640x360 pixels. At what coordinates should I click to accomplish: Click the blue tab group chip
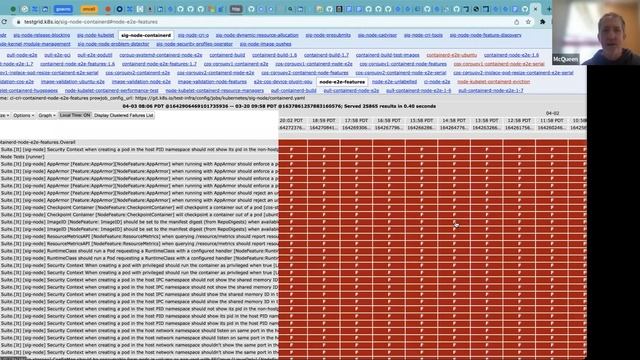click(63, 9)
